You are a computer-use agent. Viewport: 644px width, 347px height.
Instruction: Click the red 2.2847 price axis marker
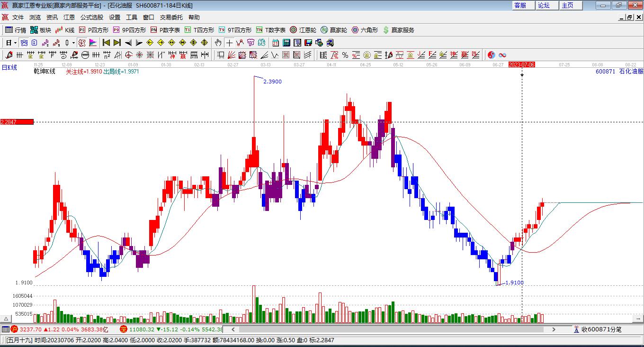pos(17,122)
